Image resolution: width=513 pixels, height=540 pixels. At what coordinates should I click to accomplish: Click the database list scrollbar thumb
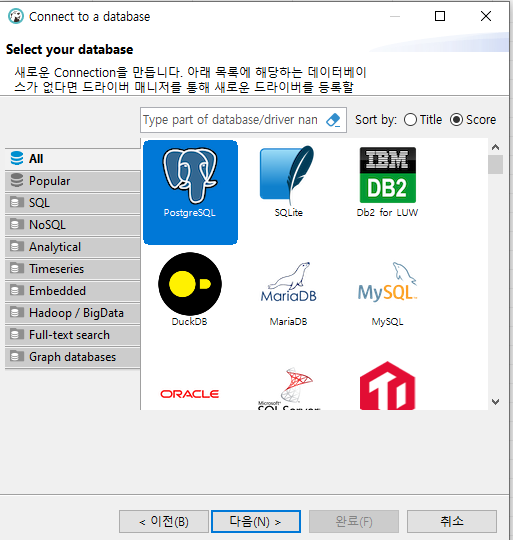tap(495, 165)
